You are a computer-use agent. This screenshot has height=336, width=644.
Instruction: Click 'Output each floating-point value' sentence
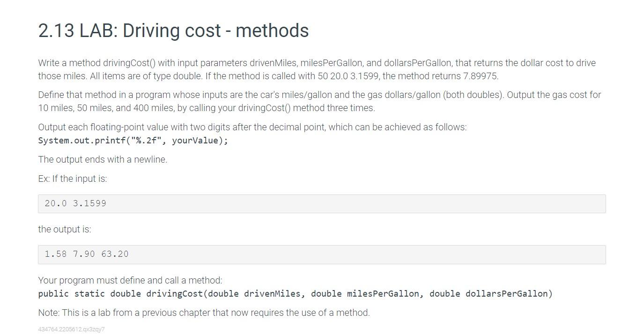pos(252,127)
